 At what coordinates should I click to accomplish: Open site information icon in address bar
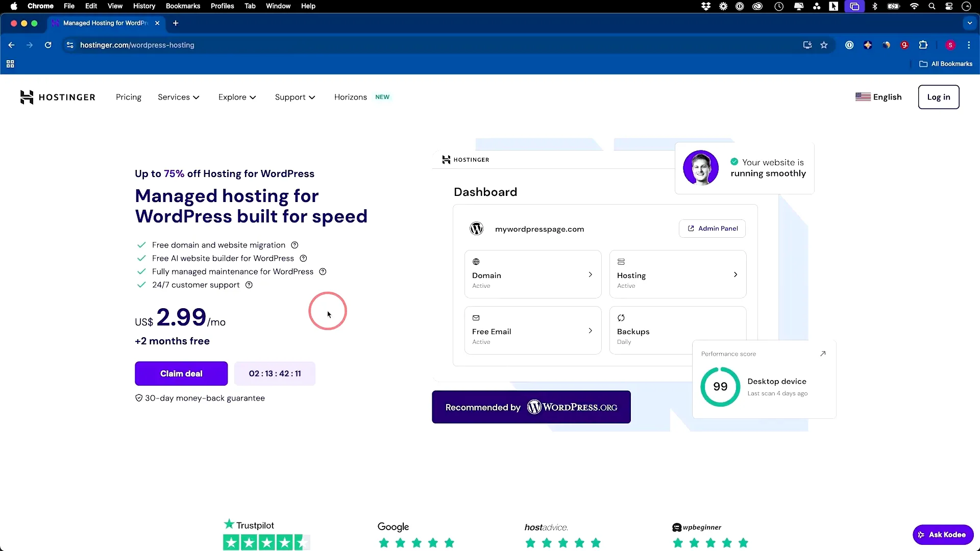click(70, 45)
